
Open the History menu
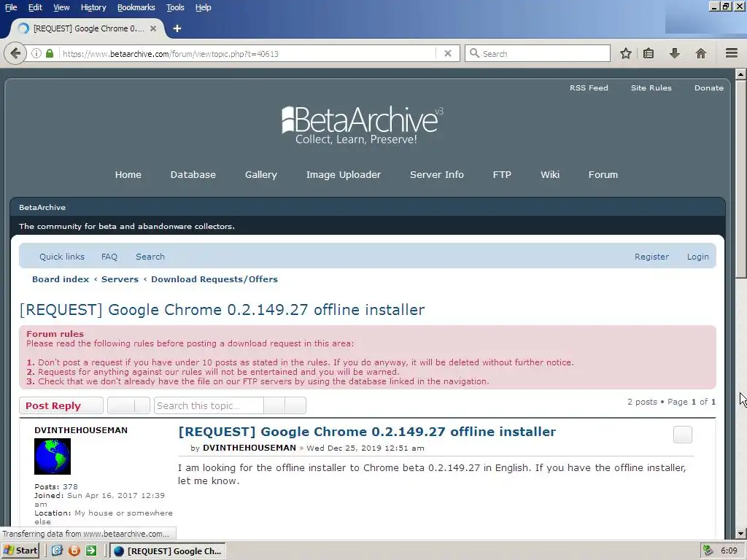(x=93, y=7)
